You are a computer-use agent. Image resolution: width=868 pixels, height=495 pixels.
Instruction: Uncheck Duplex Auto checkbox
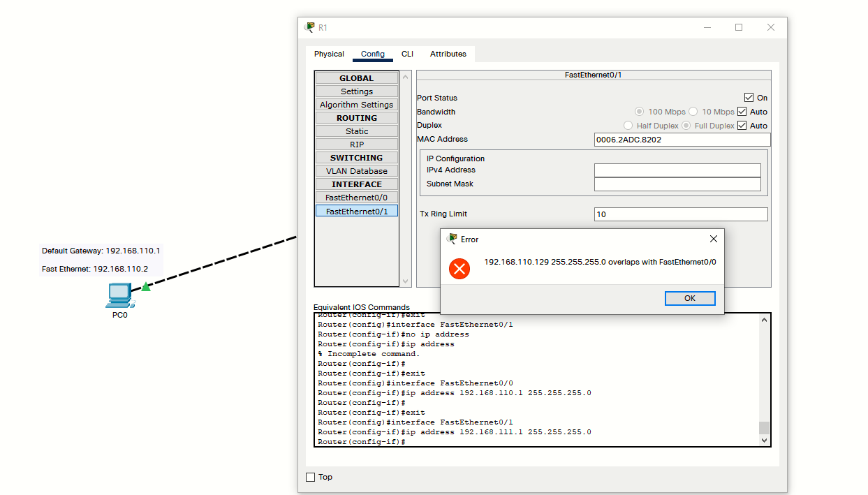pos(744,125)
